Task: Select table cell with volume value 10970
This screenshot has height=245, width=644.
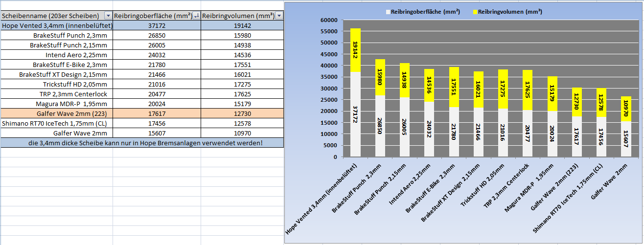Action: (242, 133)
